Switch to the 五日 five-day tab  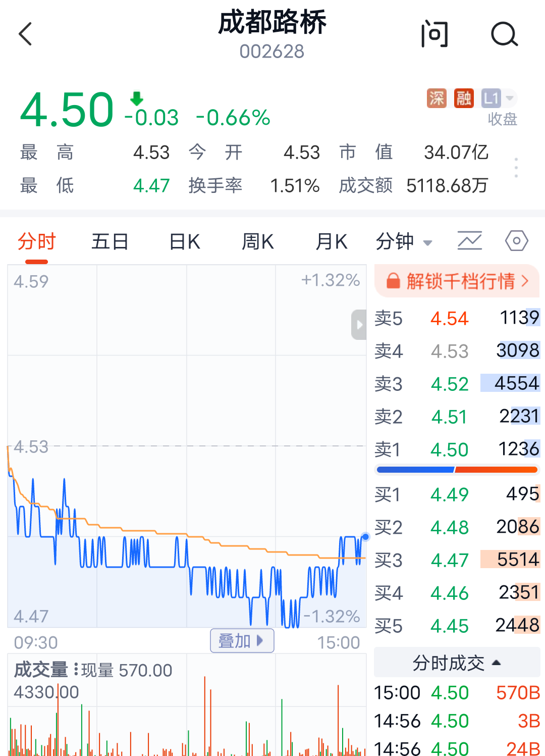point(110,241)
